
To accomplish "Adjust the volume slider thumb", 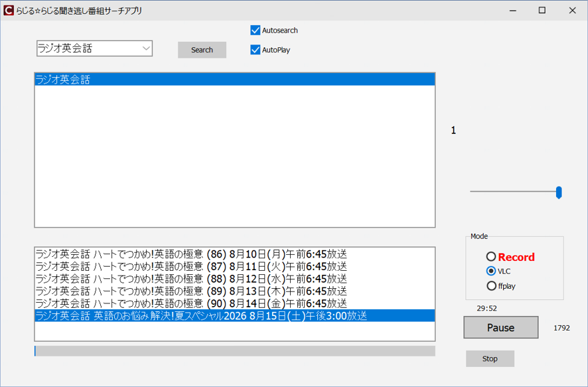I will [x=559, y=193].
